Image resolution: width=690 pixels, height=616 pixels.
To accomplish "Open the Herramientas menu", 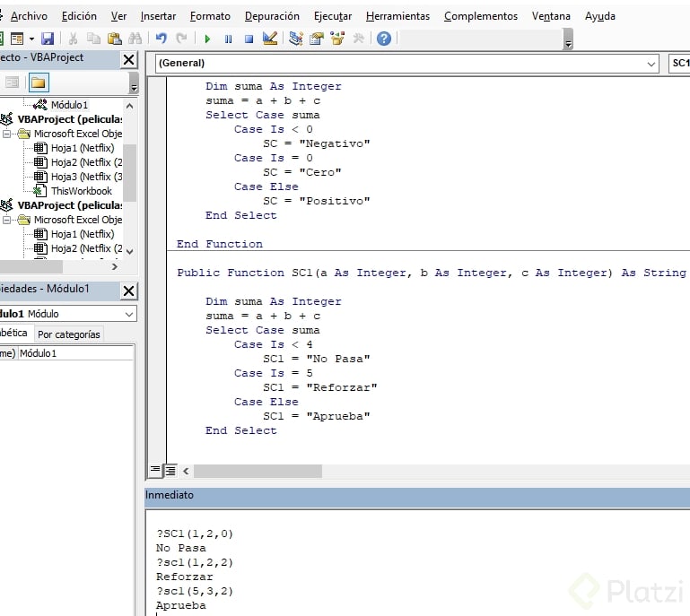I will click(397, 16).
